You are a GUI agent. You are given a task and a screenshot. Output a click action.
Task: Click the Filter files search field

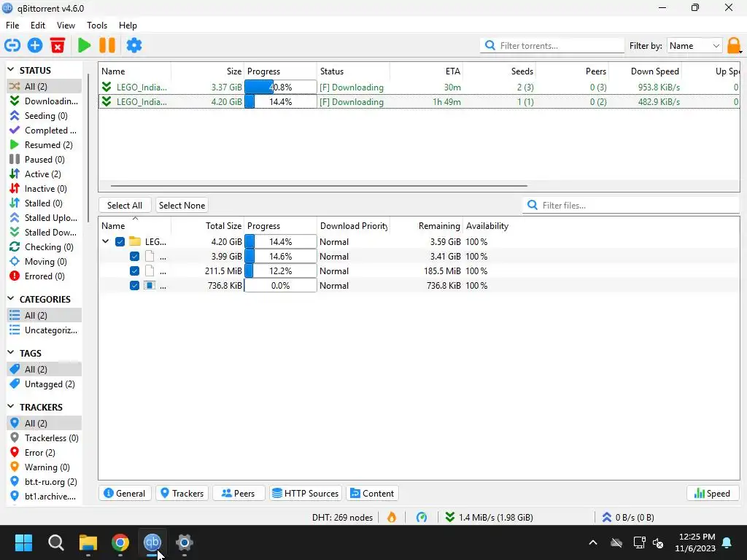click(631, 205)
